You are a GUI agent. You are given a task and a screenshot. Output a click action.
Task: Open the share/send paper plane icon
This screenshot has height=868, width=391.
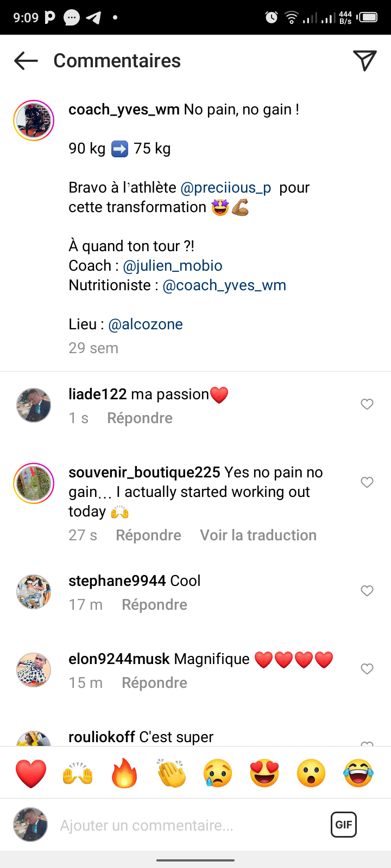click(365, 61)
